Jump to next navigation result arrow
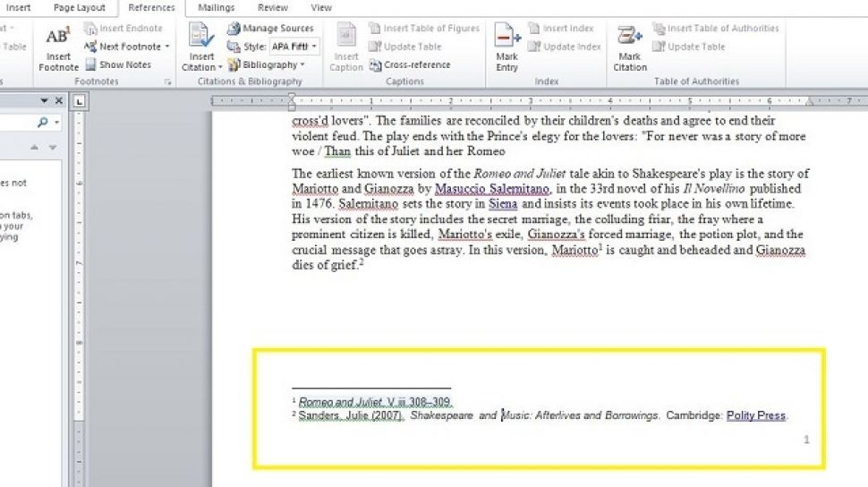Screen dimensions: 868x487 click(53, 148)
